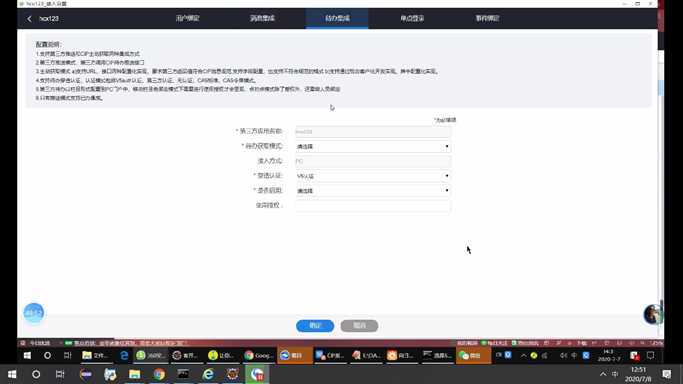Open the console window item on inner taskbar
This screenshot has height=384, width=683.
coord(438,356)
